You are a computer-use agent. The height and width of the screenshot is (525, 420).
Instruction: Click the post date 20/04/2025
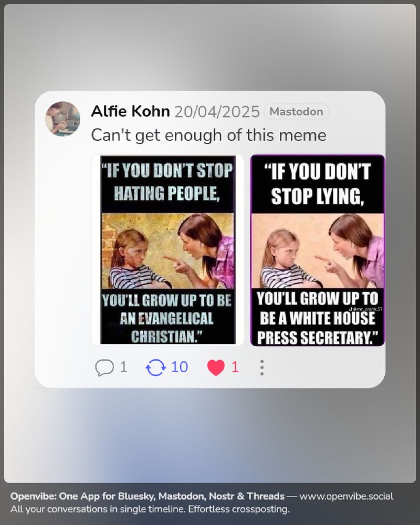(x=217, y=112)
